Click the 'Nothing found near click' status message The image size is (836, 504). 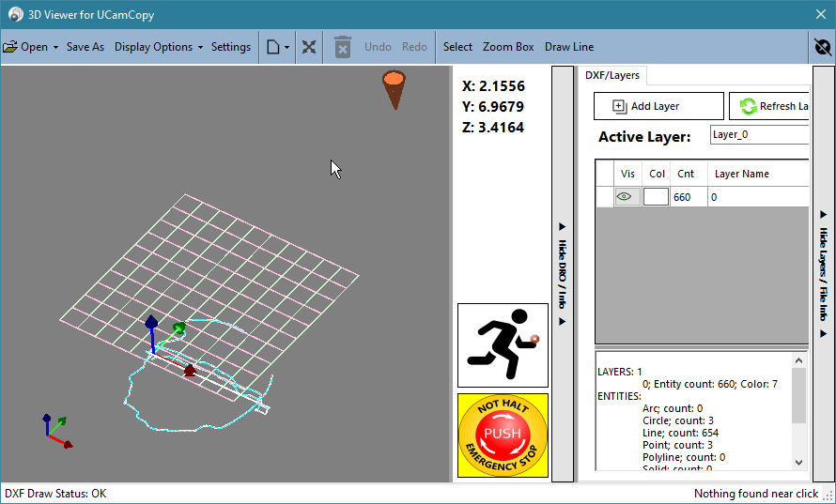(756, 494)
